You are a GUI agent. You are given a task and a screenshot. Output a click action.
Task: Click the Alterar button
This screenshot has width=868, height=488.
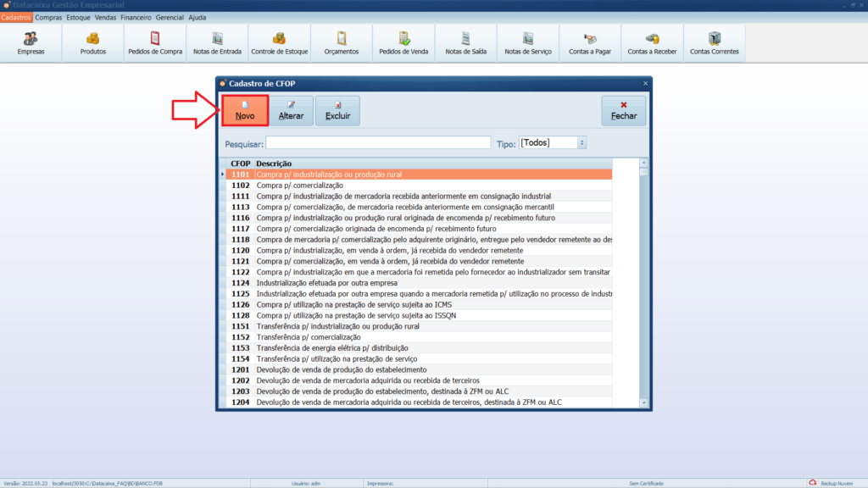[x=291, y=111]
